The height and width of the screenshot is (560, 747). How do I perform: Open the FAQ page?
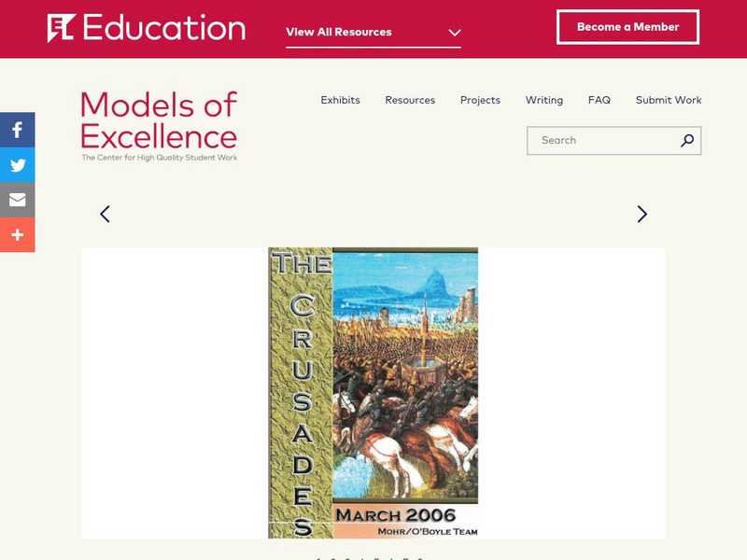point(599,100)
